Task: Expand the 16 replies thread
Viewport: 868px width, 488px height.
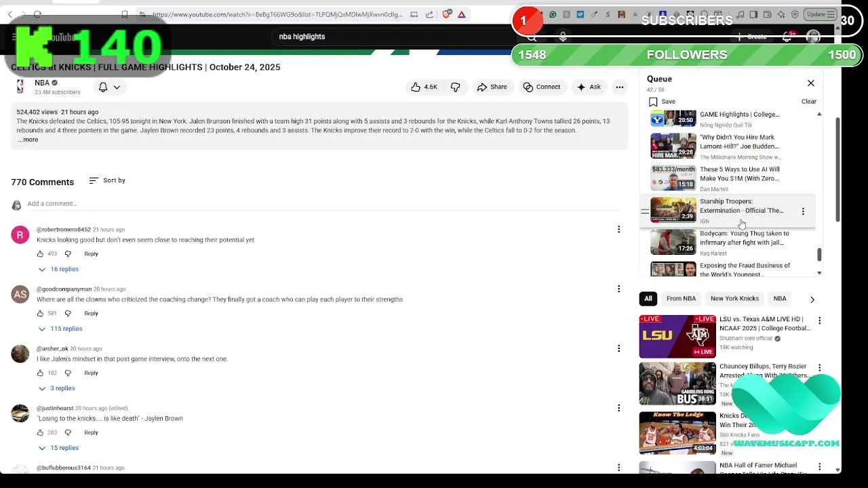Action: point(58,269)
